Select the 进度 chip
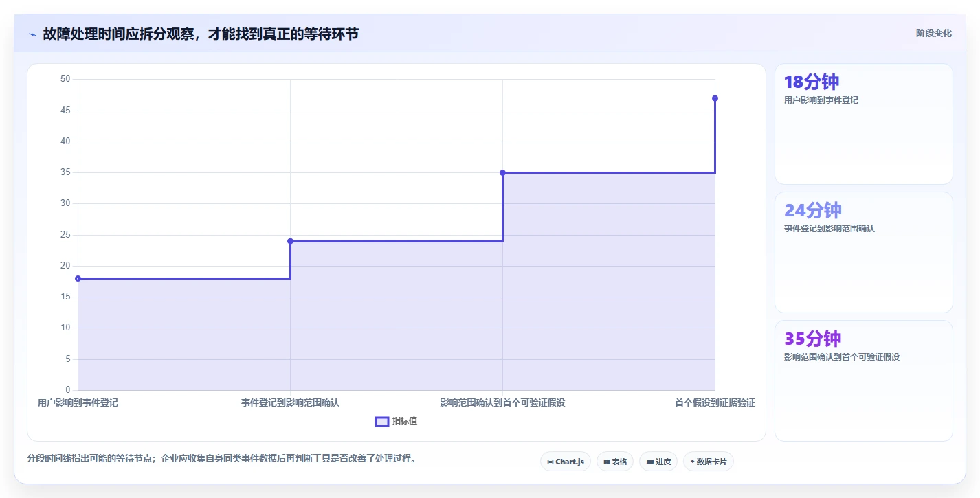This screenshot has width=980, height=498. 658,462
